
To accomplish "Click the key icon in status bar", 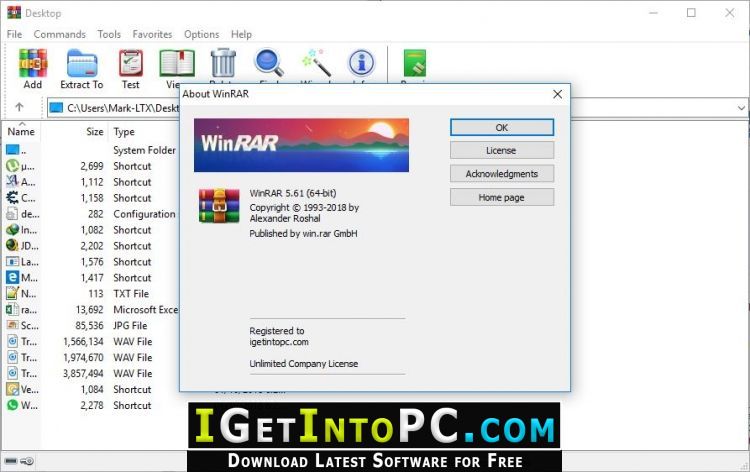I will [x=27, y=461].
